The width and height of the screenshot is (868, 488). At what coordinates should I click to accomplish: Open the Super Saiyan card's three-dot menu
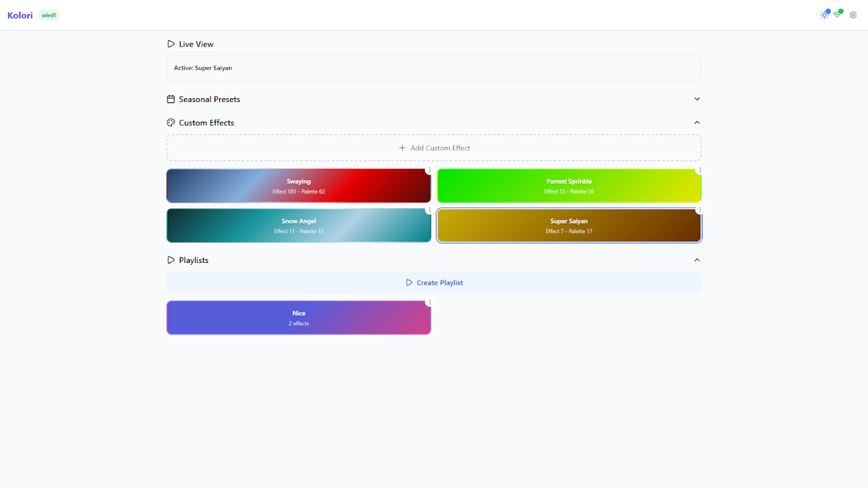click(700, 210)
